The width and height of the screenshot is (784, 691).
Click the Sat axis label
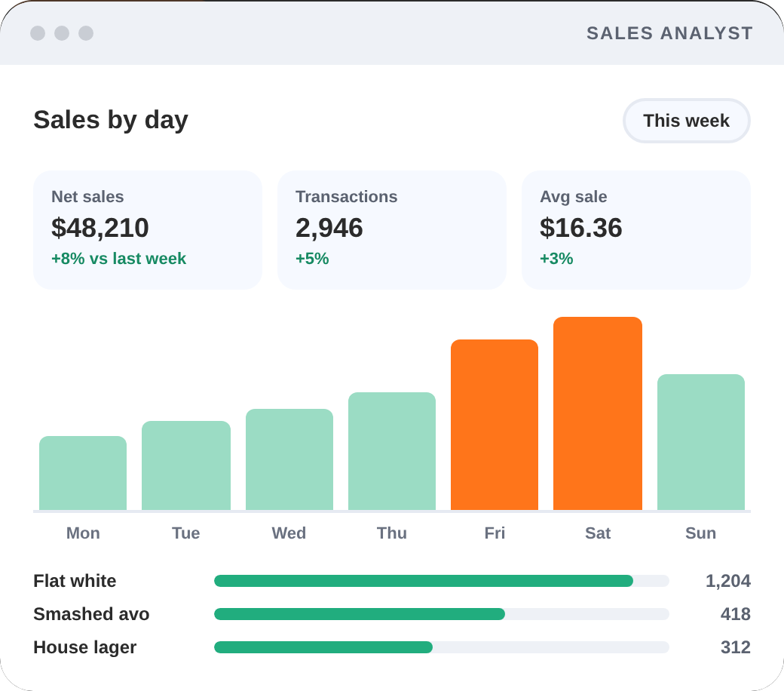[x=598, y=533]
